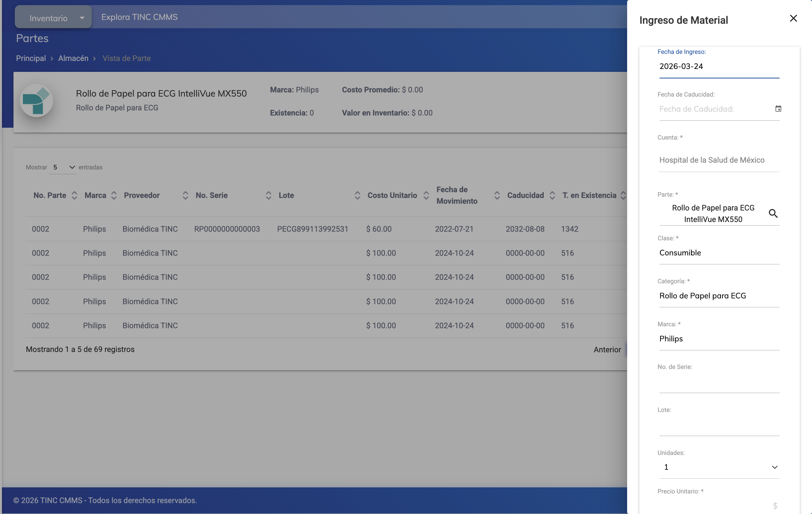Navigate to Almacén breadcrumb link
The height and width of the screenshot is (514, 812).
coord(73,58)
